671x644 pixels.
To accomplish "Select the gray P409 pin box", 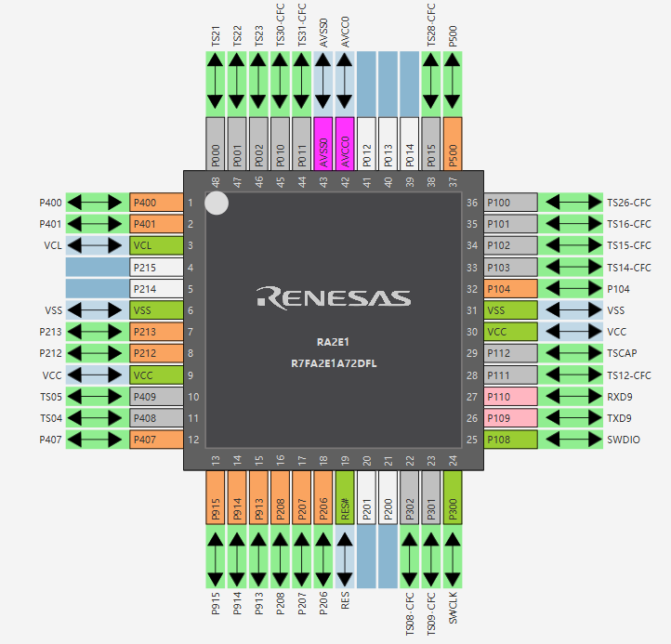I will [x=156, y=397].
